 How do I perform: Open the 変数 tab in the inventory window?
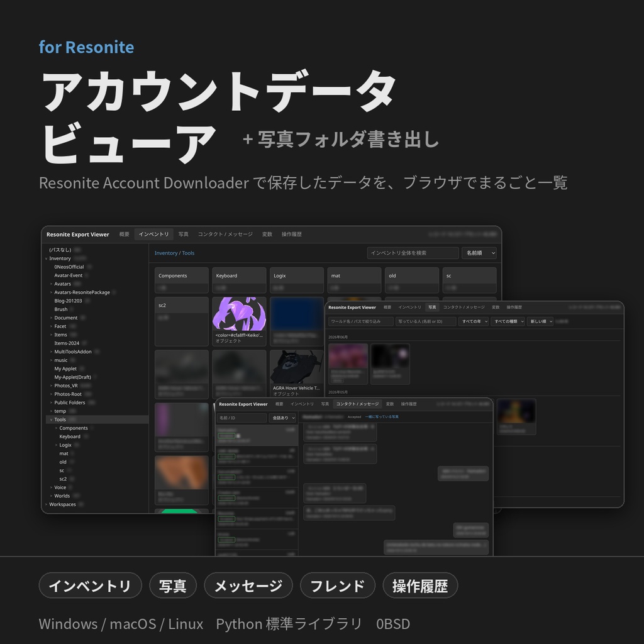(267, 234)
